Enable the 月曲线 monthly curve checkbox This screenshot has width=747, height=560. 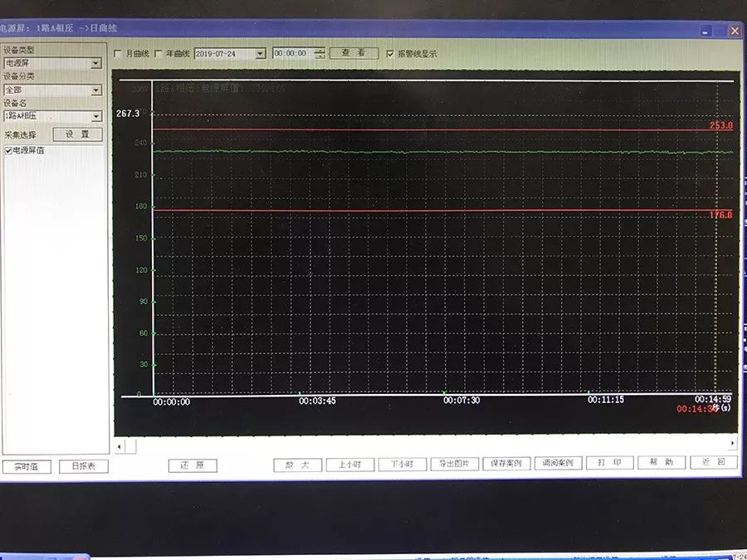pos(118,54)
